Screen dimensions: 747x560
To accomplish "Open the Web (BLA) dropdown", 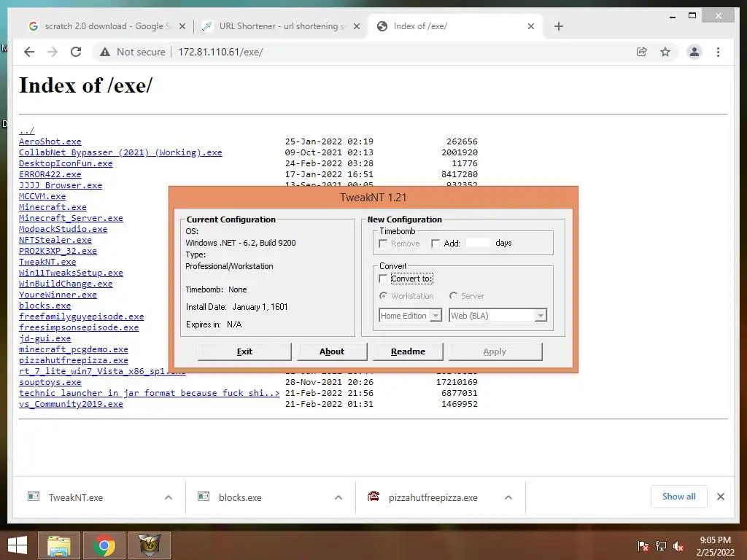I will [498, 315].
